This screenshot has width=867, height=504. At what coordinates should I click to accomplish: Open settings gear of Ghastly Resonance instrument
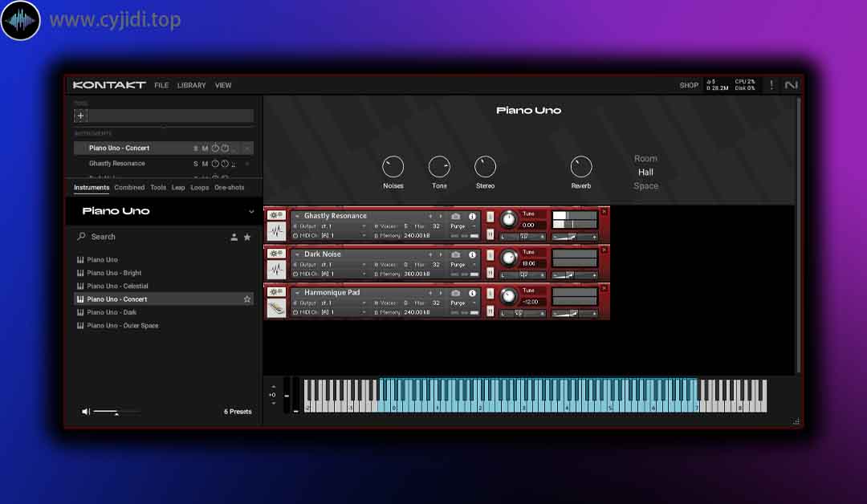point(276,215)
